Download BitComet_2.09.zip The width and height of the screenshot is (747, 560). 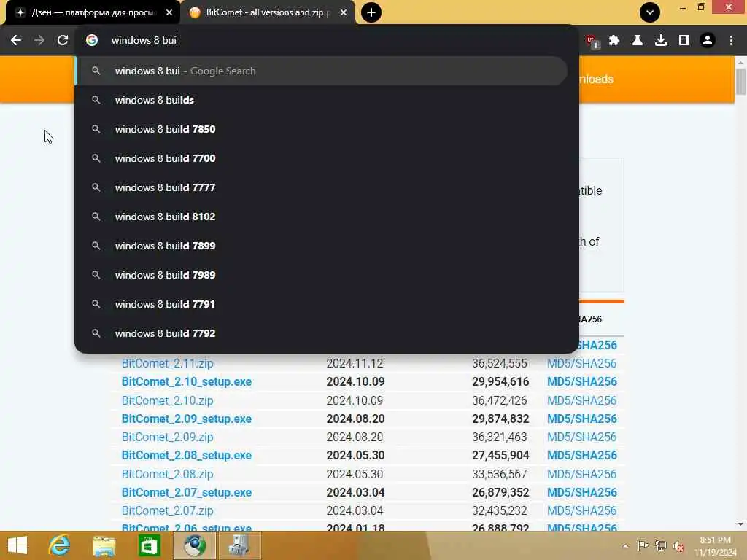tap(167, 437)
